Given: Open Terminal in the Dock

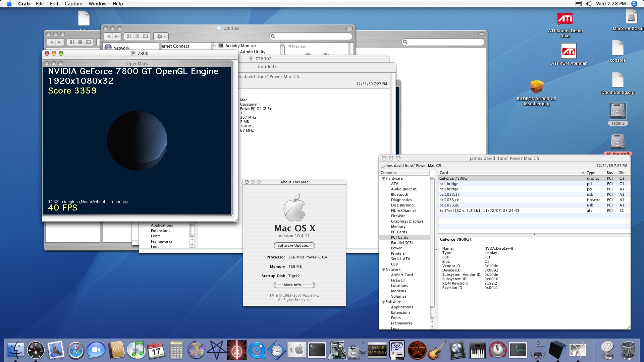Looking at the screenshot, I should 317,351.
